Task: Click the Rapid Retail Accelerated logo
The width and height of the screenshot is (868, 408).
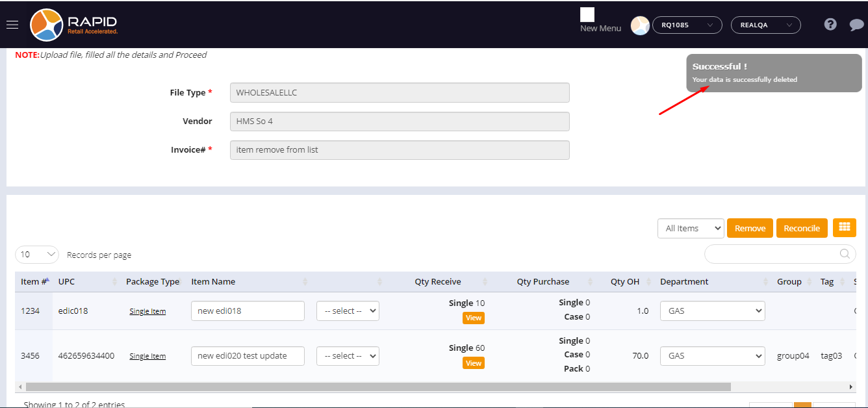Action: click(x=73, y=25)
